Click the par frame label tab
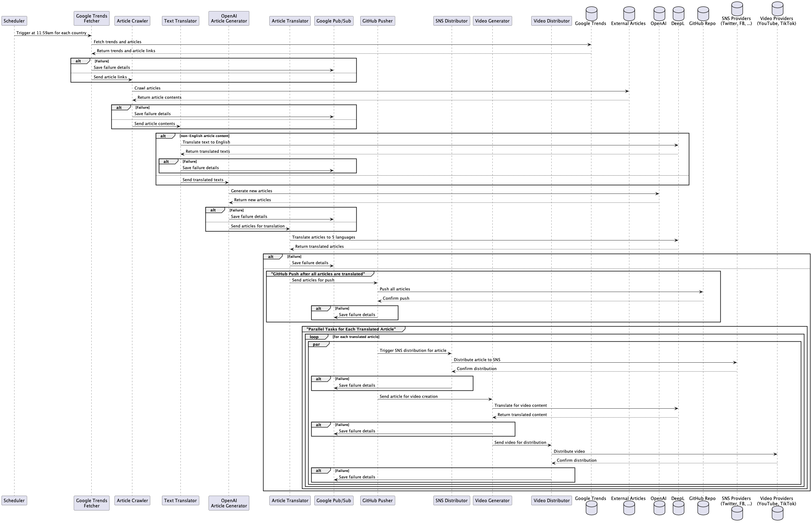Image resolution: width=812 pixels, height=525 pixels. pos(317,344)
